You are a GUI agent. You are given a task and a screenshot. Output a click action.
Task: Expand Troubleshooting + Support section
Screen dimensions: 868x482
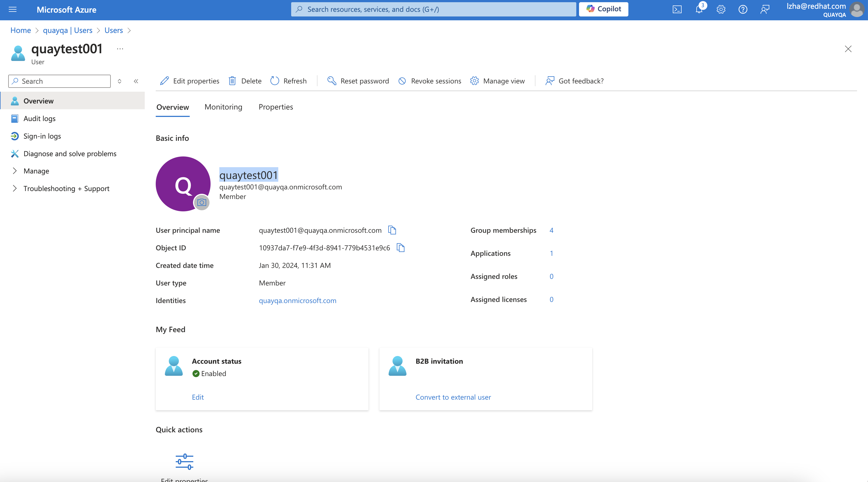tap(66, 189)
